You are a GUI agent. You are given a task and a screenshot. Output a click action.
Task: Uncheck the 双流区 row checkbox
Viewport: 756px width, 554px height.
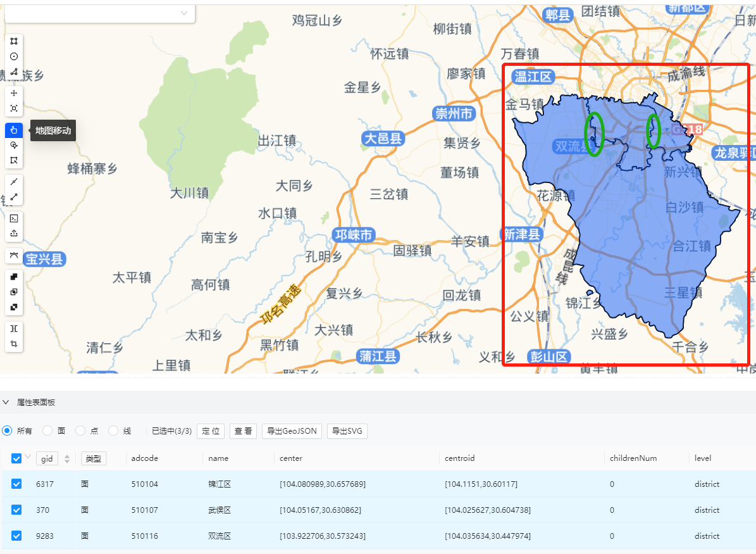tap(16, 536)
